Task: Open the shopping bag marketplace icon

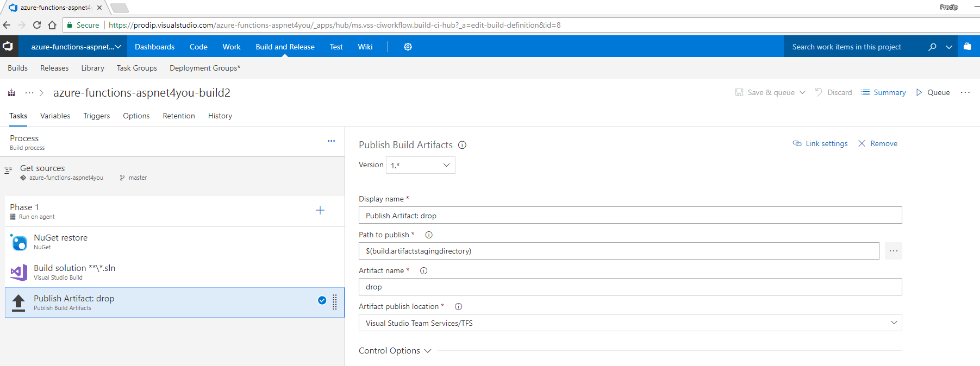Action: [967, 46]
